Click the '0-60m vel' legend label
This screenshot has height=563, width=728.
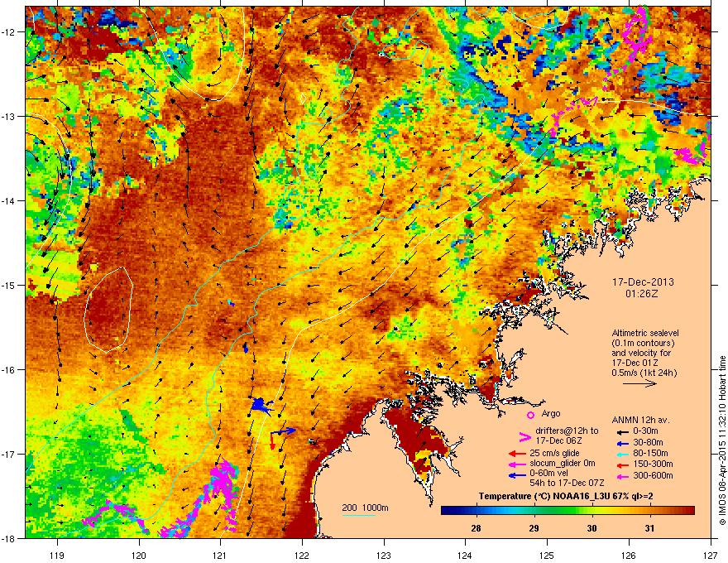pos(548,473)
